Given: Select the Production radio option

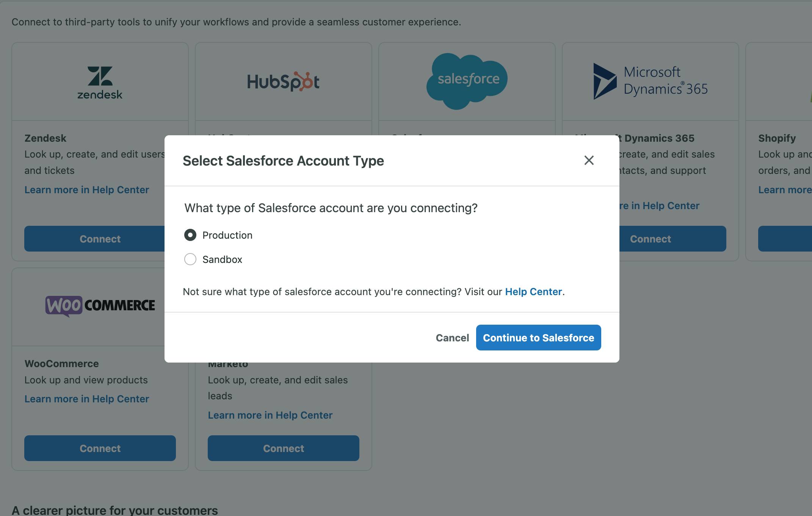Looking at the screenshot, I should tap(190, 235).
